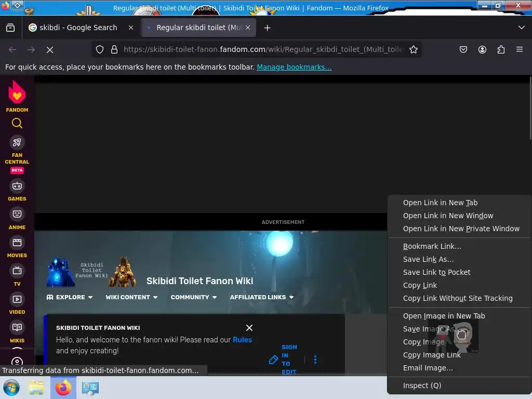Open Games controller icon in sidebar
Viewport: 532px width, 399px height.
[x=17, y=186]
